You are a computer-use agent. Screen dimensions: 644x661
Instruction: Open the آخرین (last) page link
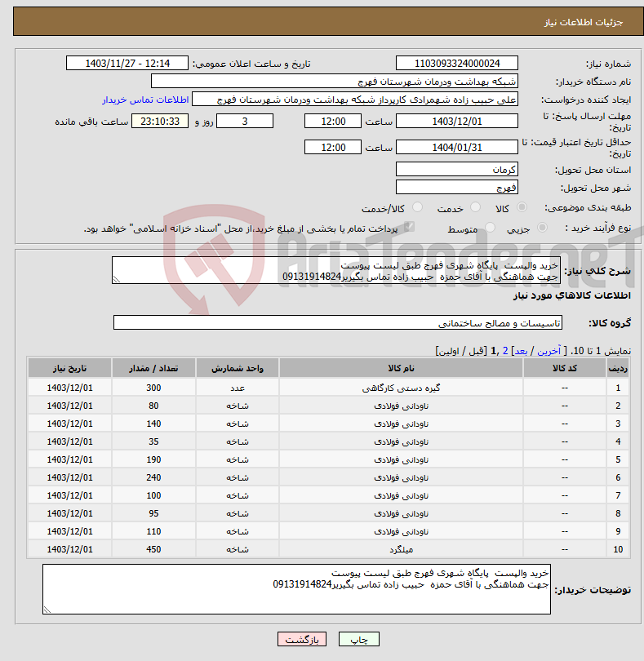click(549, 351)
